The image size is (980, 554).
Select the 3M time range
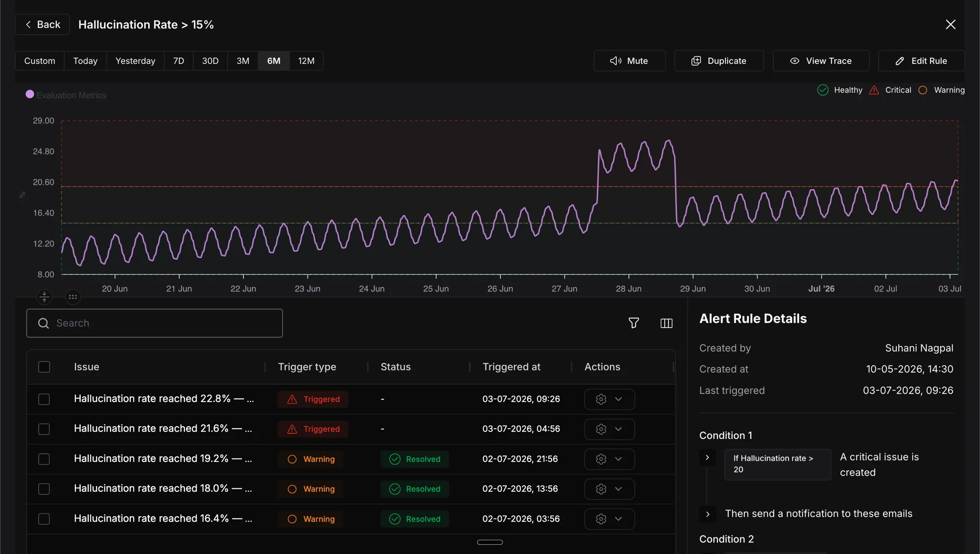[243, 61]
